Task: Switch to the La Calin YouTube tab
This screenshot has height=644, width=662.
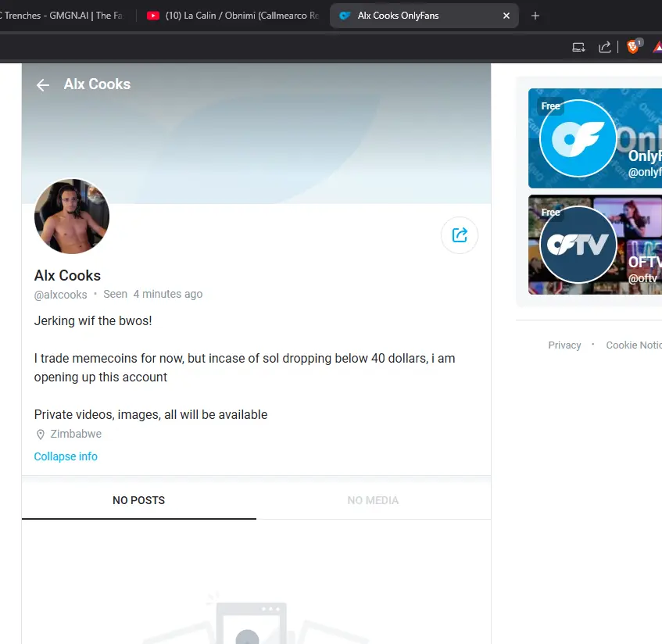Action: pos(232,16)
